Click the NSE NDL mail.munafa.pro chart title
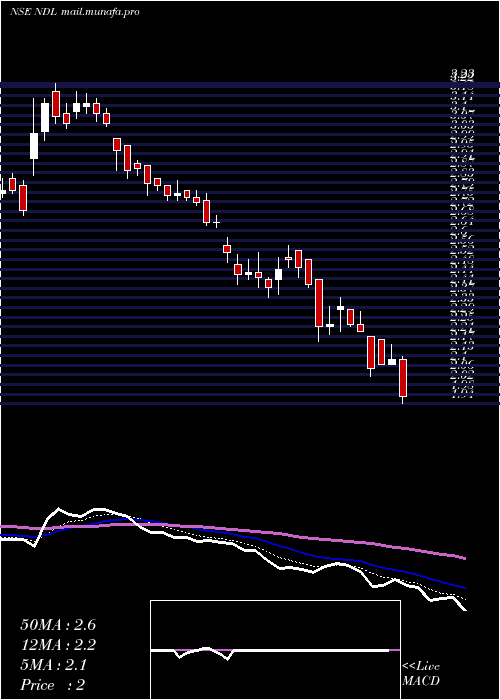Viewport: 500px width, 700px height. click(x=75, y=12)
